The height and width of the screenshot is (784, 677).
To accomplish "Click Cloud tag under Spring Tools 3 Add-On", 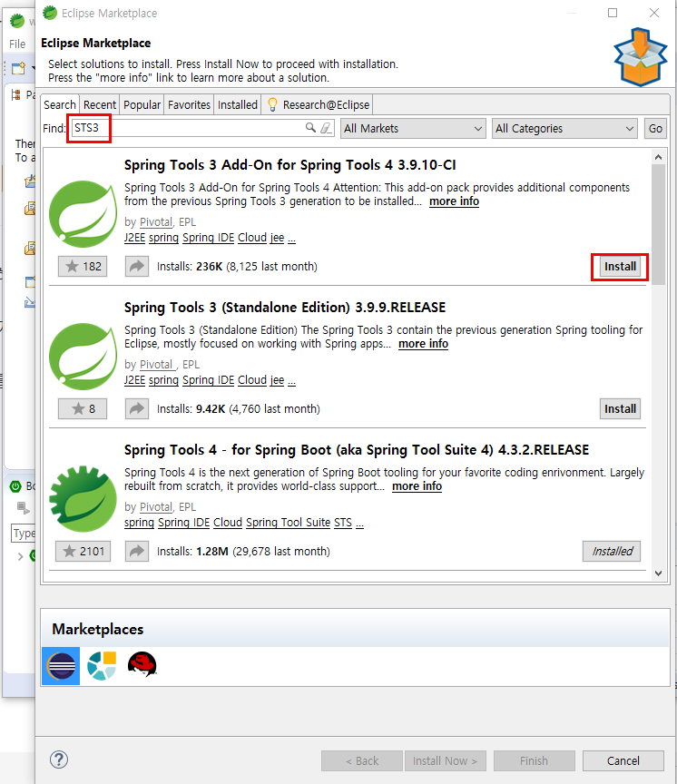I will [252, 238].
